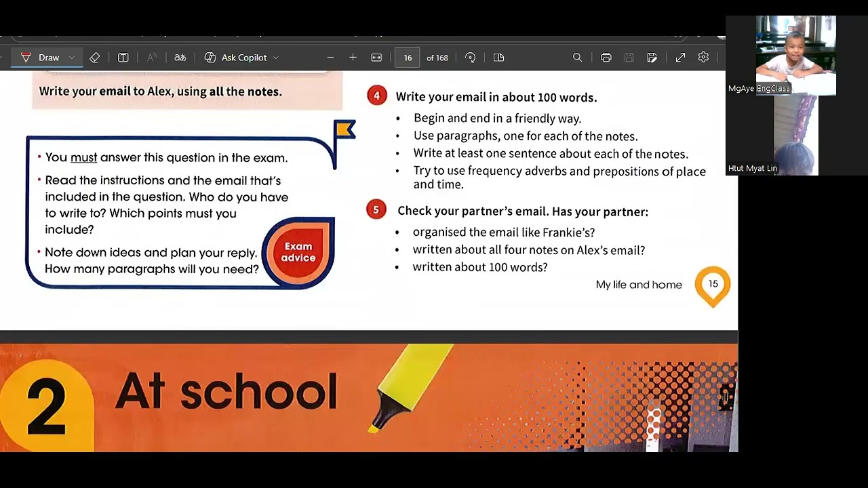Click the Translate icon

pyautogui.click(x=180, y=58)
